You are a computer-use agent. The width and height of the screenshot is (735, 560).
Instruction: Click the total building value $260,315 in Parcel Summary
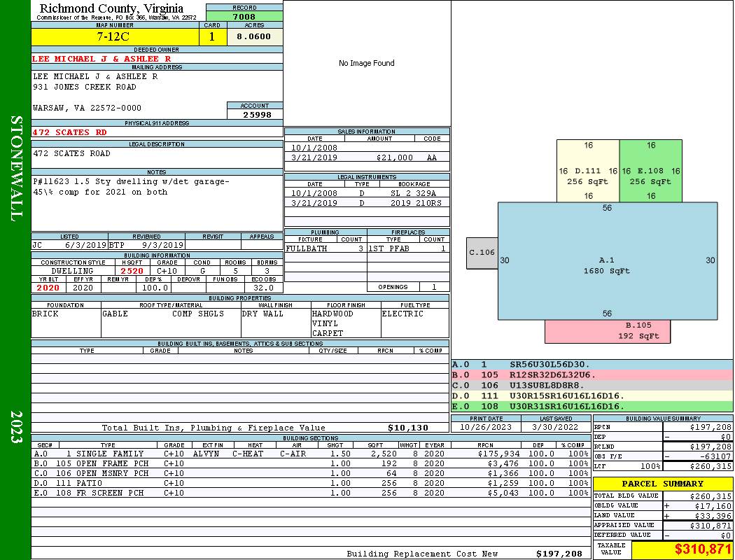[710, 496]
